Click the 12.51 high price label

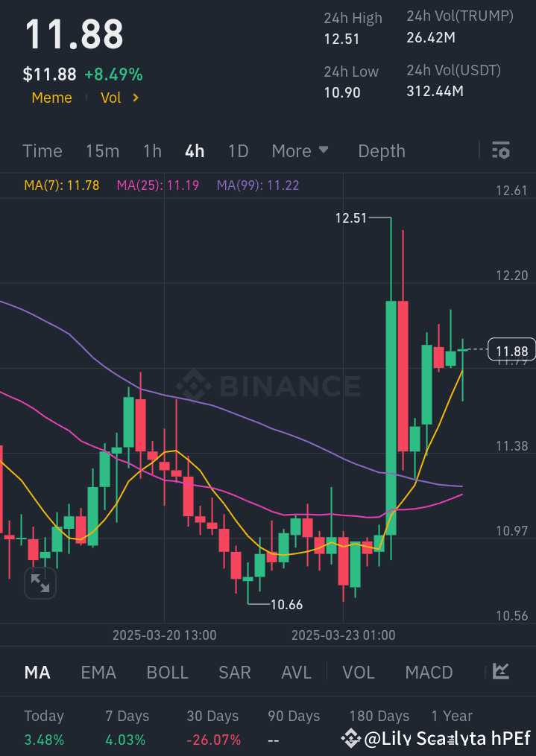tap(351, 218)
